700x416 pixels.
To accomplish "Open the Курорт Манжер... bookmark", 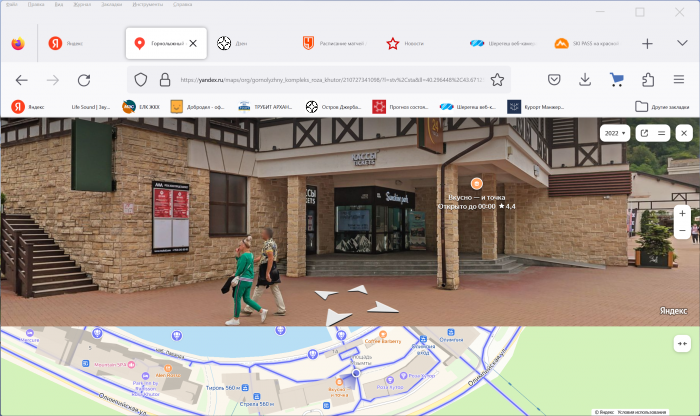I will [536, 107].
